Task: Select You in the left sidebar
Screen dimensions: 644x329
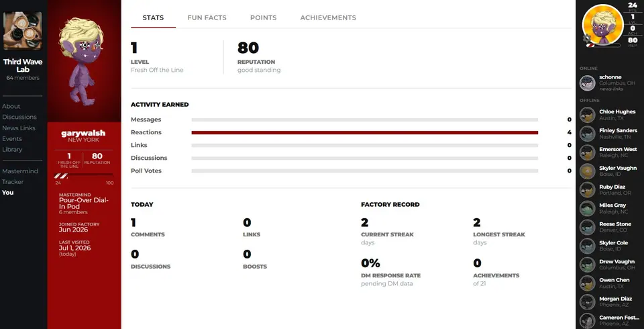Action: click(8, 193)
